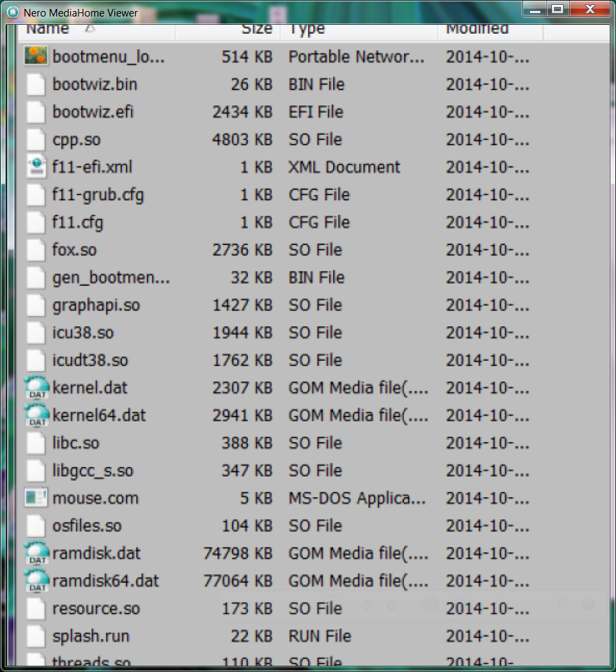Click the resource.so file icon
The width and height of the screenshot is (616, 672).
click(x=36, y=609)
